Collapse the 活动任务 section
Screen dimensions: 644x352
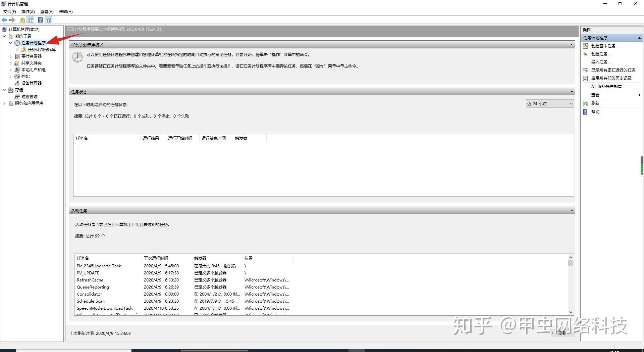pyautogui.click(x=572, y=210)
